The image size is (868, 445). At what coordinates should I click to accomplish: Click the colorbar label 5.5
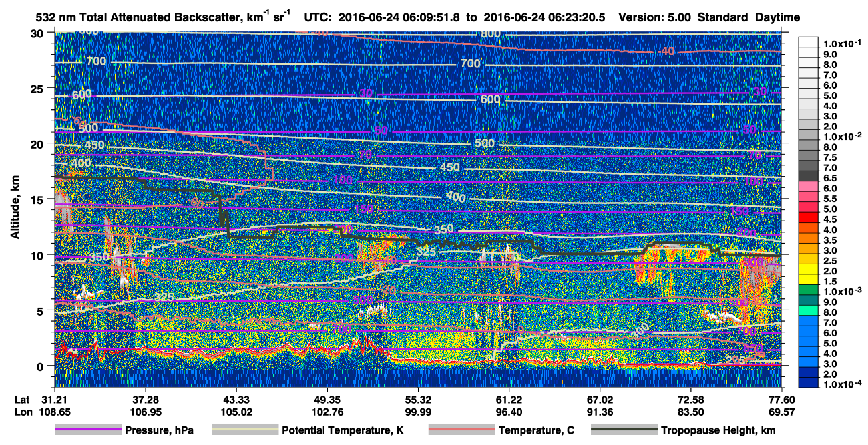coord(831,199)
